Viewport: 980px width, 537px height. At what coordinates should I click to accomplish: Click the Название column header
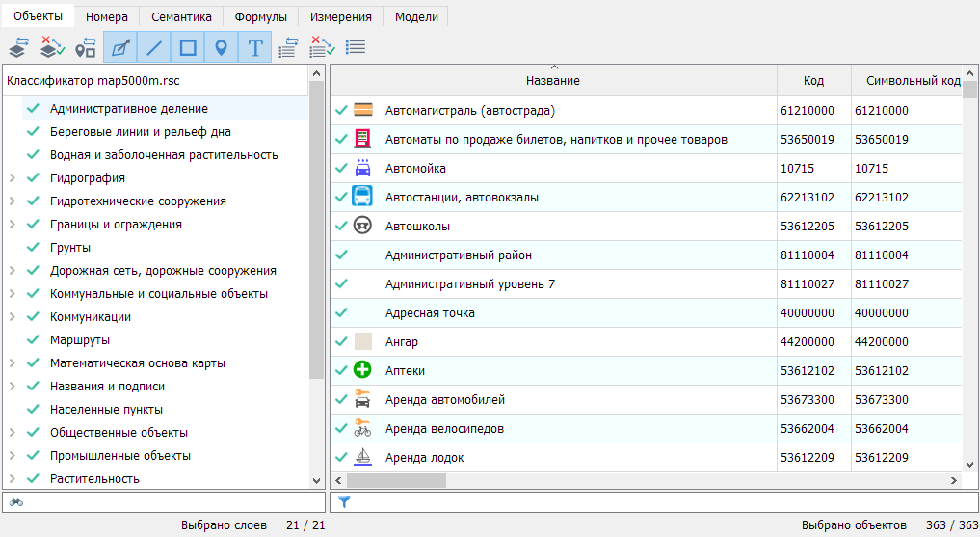coord(553,81)
